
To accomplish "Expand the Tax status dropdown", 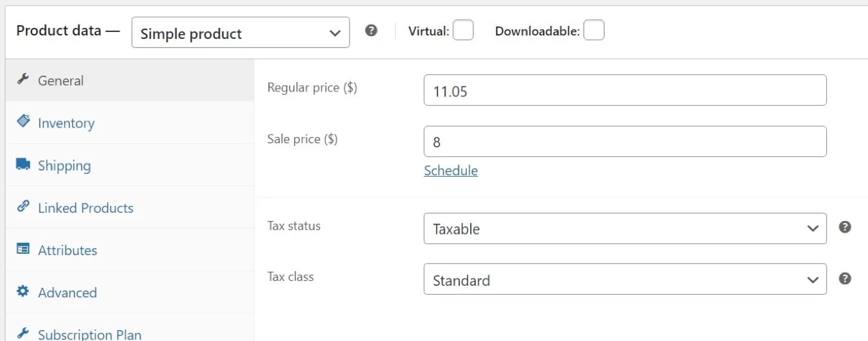I will click(624, 228).
